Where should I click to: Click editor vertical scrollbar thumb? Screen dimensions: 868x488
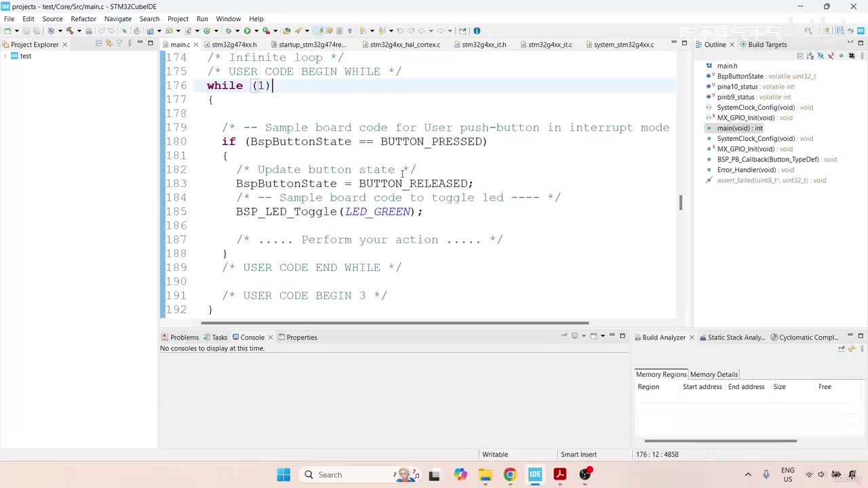680,203
